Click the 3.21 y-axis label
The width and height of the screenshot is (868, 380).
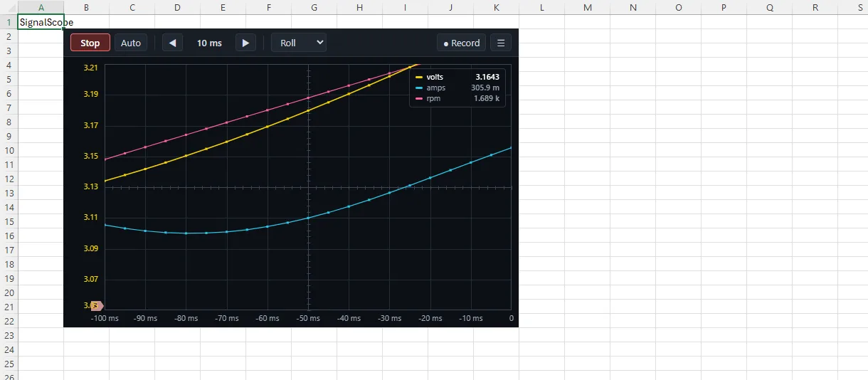point(90,68)
